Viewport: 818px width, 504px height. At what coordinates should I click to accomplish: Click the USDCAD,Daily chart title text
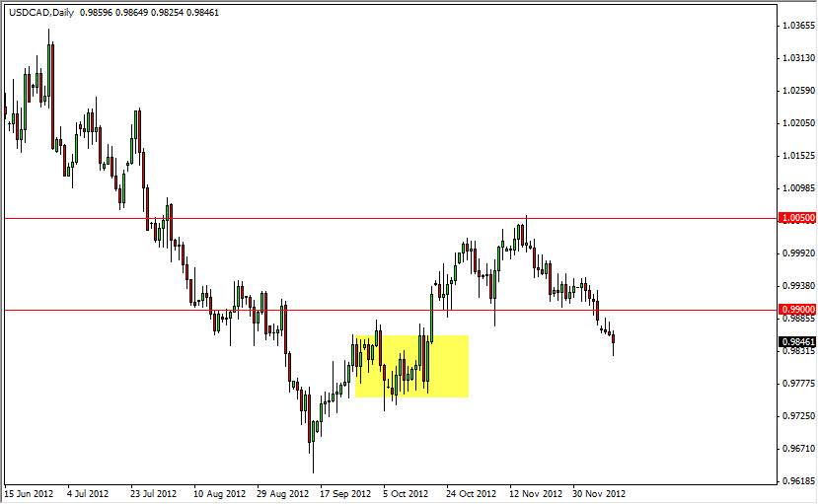coord(41,12)
